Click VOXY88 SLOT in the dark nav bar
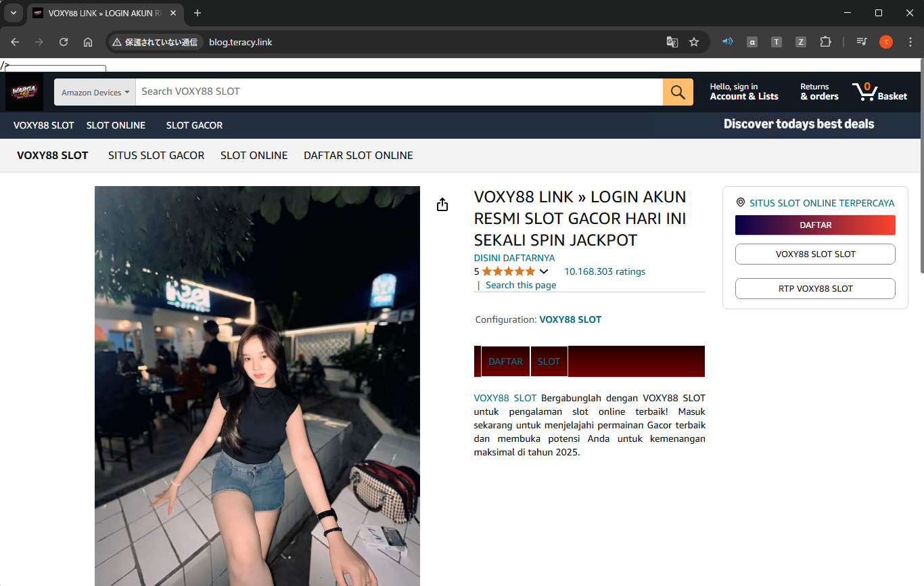The width and height of the screenshot is (924, 586). click(x=44, y=125)
